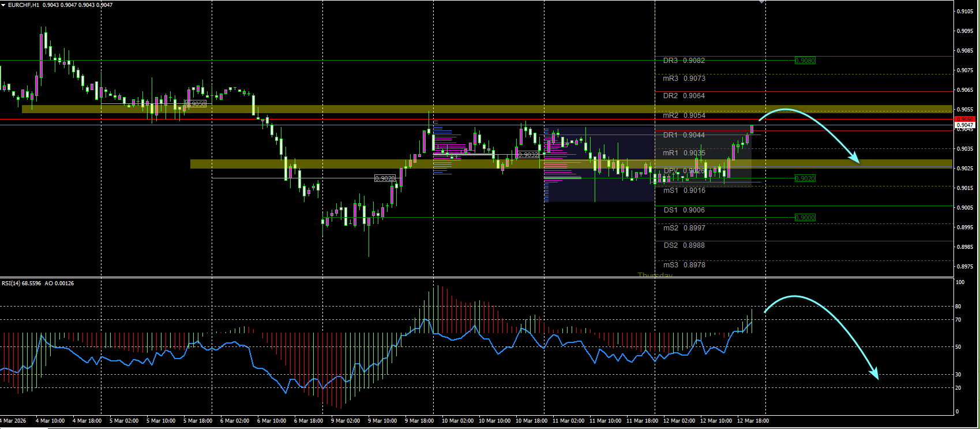Click the 12 Mar 18:00 time axis label
Image resolution: width=980 pixels, height=429 pixels.
[x=753, y=420]
